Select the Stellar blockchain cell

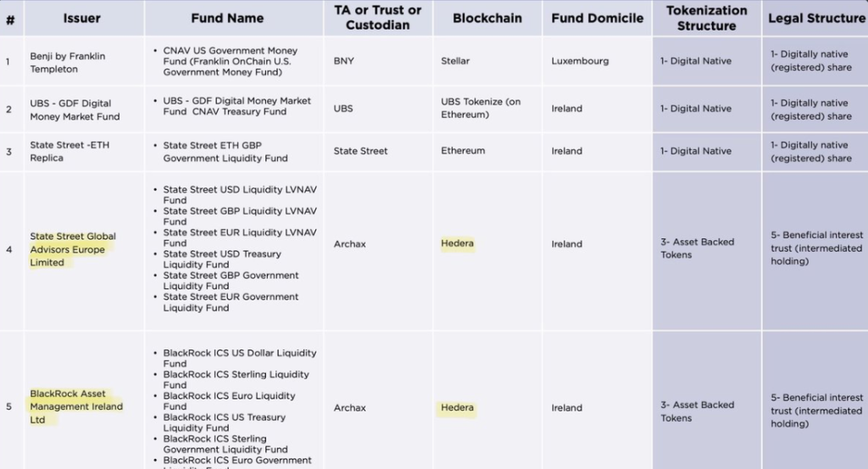click(x=455, y=61)
